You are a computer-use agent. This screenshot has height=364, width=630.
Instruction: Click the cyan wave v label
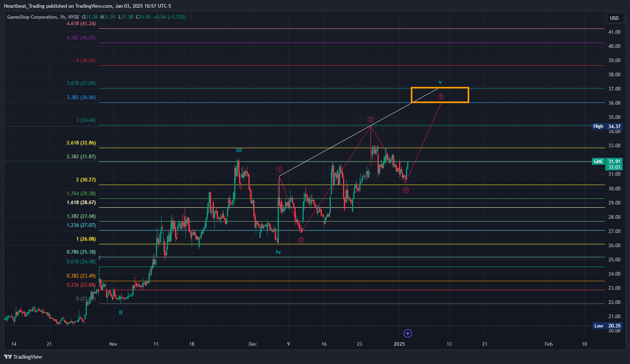click(440, 82)
